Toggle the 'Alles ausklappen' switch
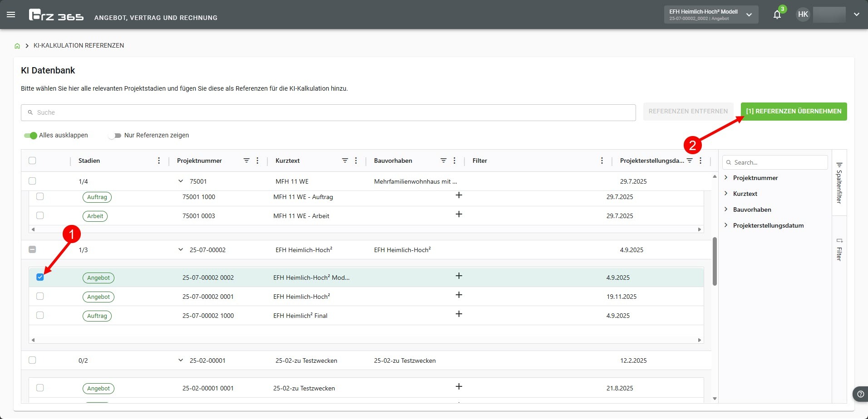This screenshot has height=419, width=868. [31, 136]
